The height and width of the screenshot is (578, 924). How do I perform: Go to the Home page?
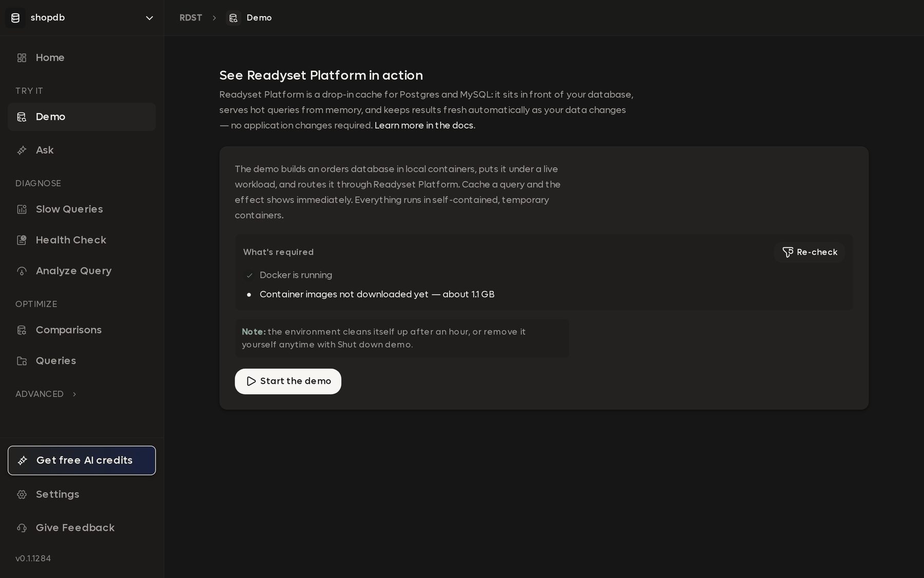[x=82, y=58]
